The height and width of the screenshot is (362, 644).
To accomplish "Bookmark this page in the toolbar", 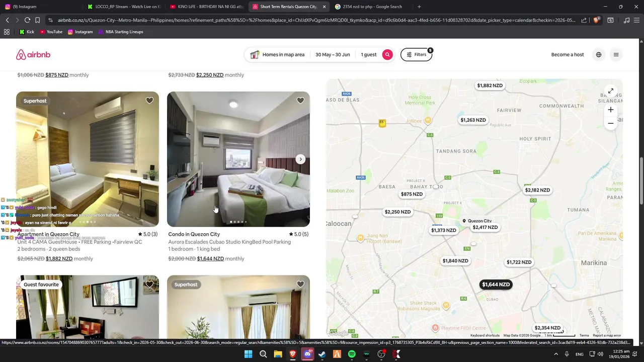I will (x=37, y=20).
